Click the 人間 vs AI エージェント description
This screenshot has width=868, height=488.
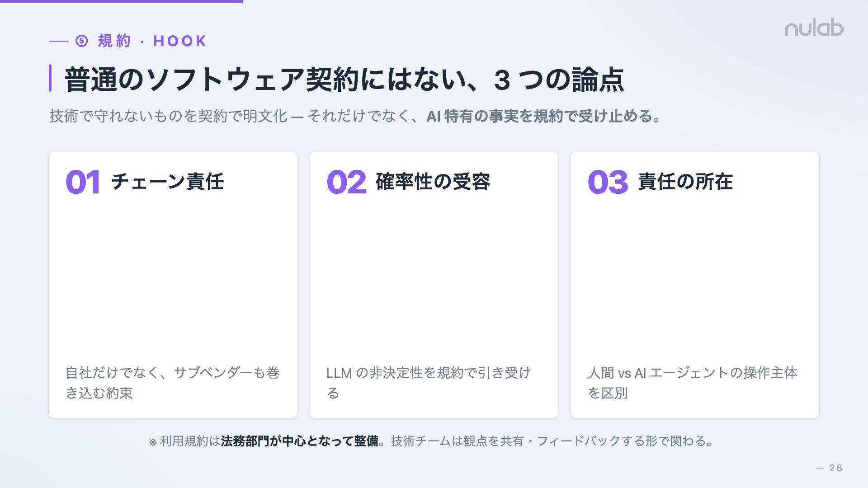[x=692, y=383]
